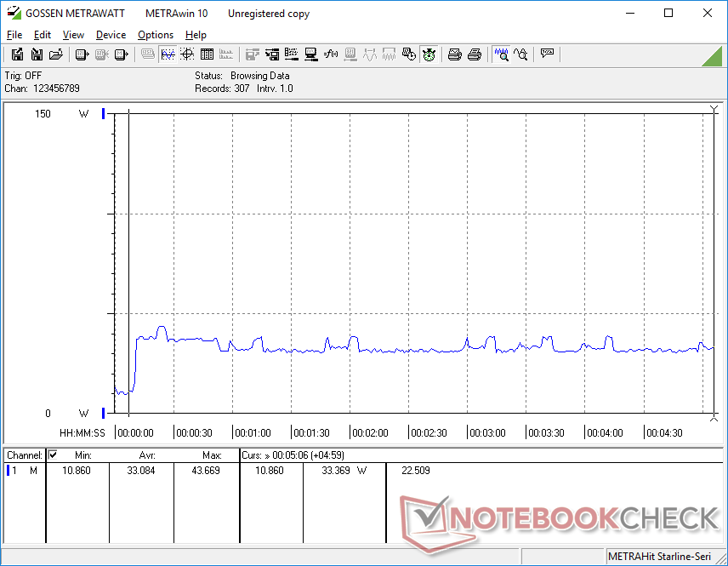Screen dimensions: 728x566
Task: Open the Options menu
Action: click(156, 35)
